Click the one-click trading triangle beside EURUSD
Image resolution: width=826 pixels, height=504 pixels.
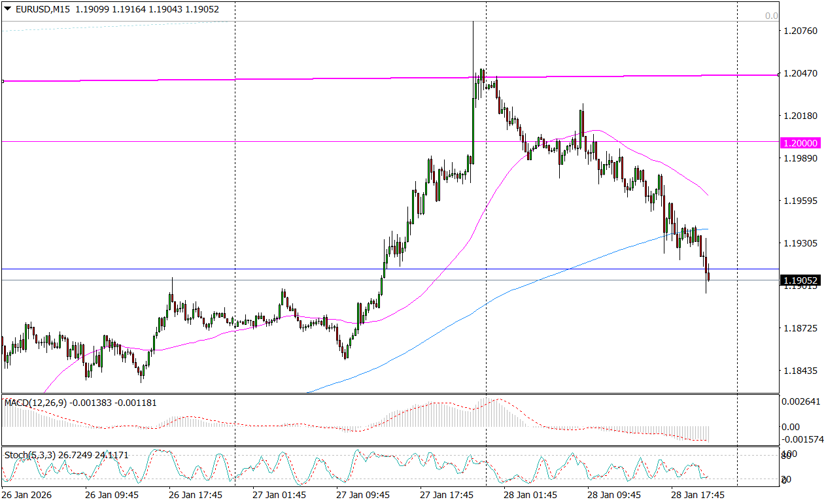point(7,9)
